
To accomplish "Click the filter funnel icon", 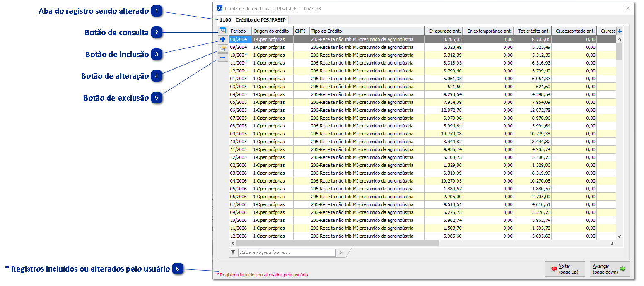I will coord(233,252).
